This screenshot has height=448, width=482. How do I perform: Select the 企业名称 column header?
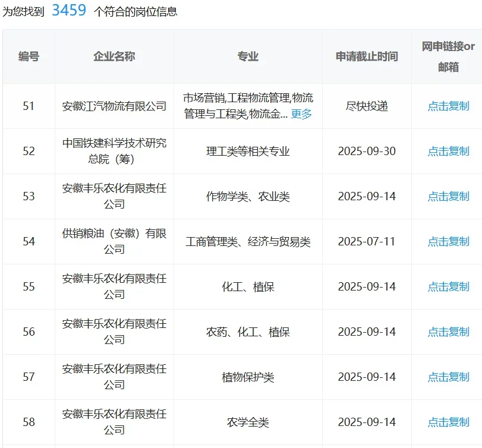(x=114, y=56)
